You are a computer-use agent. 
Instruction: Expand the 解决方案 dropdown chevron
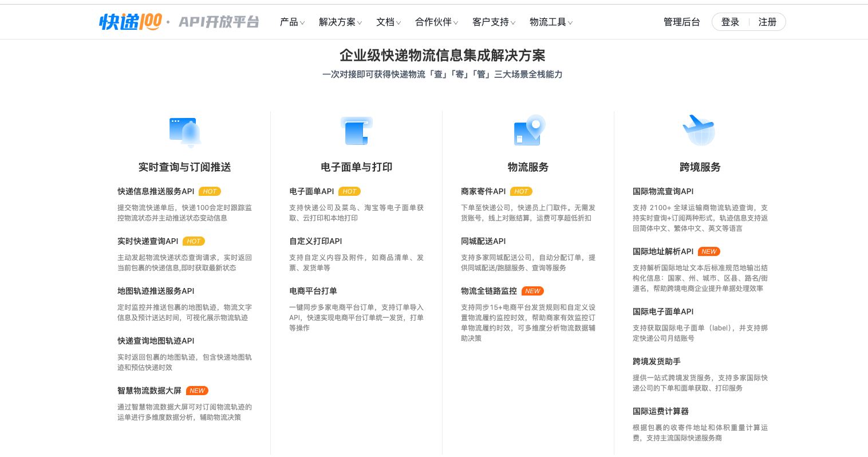tap(360, 23)
